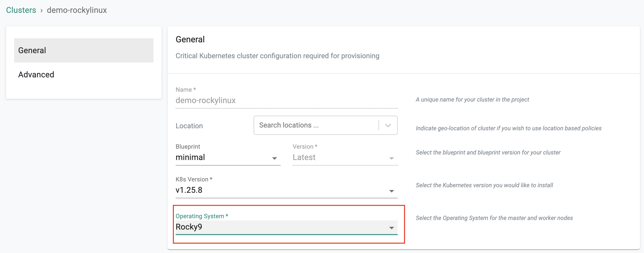Click the 'A unique name for your cluster' hint
Image resolution: width=644 pixels, height=253 pixels.
(x=472, y=100)
